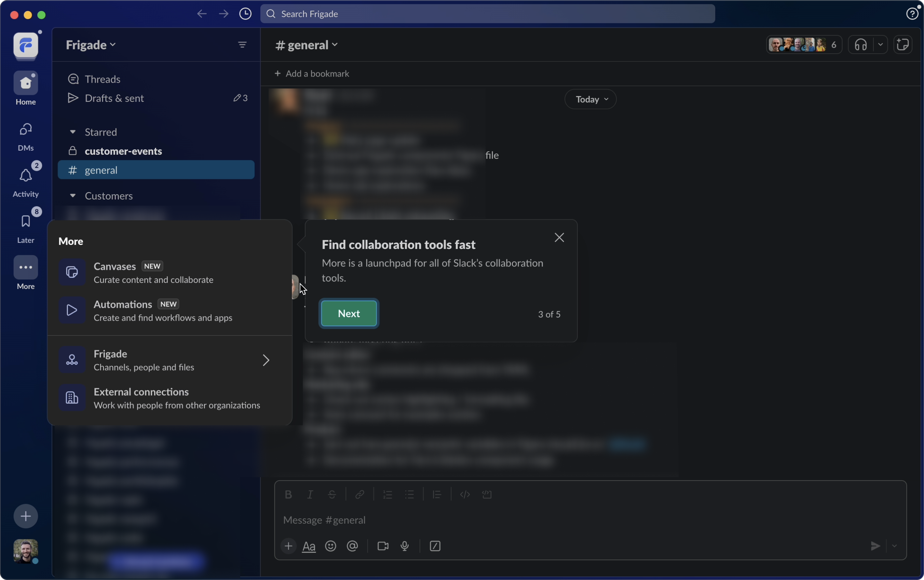Open the #general channel header dropdown

pos(307,45)
